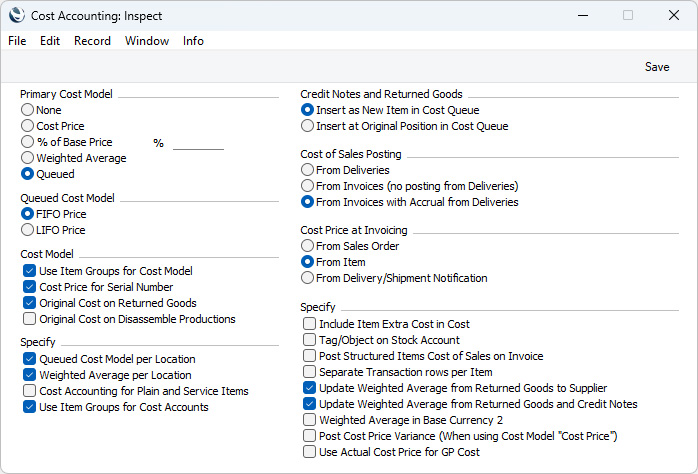Enable Post Structured Items Cost of Sales on Invoice
This screenshot has height=474, width=698.
[309, 356]
